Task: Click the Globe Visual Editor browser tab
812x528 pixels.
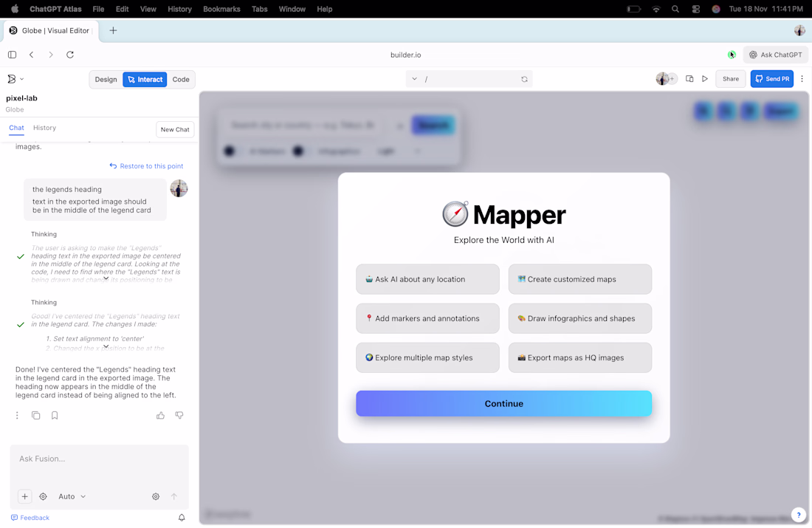Action: pyautogui.click(x=51, y=30)
